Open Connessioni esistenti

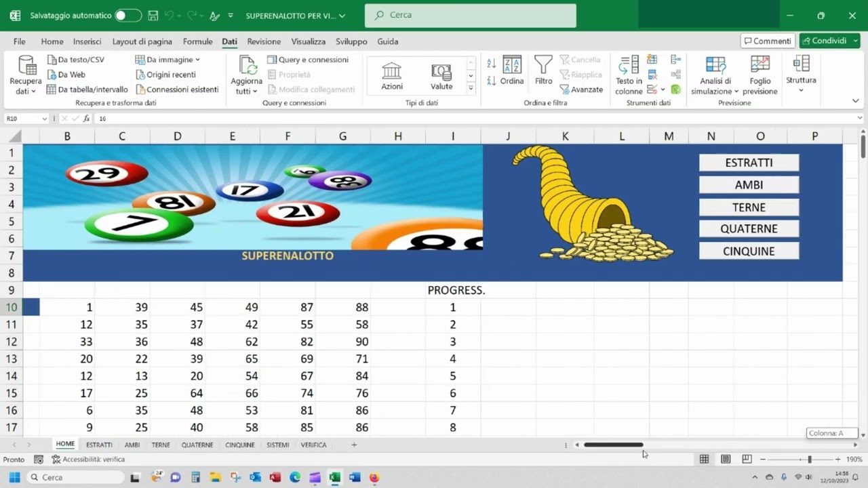tap(177, 89)
